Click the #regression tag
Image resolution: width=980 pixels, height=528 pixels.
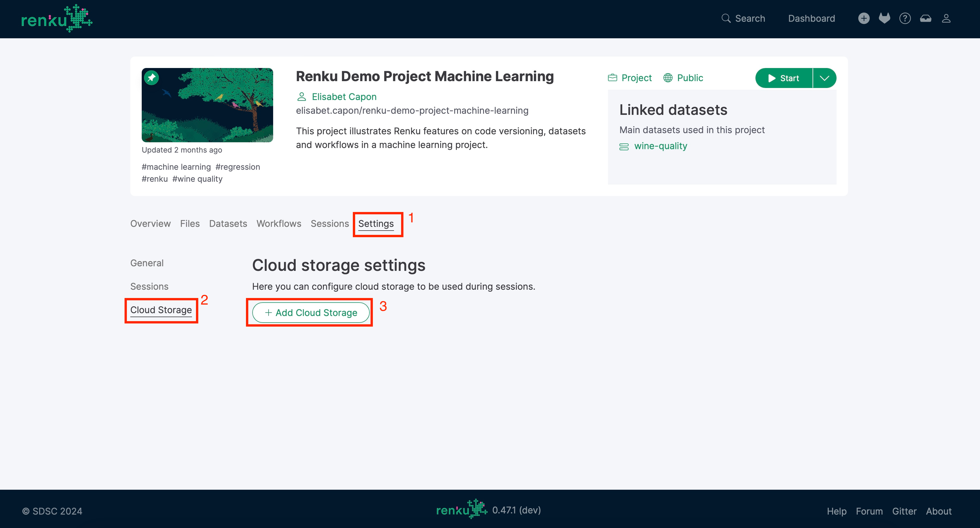[238, 167]
